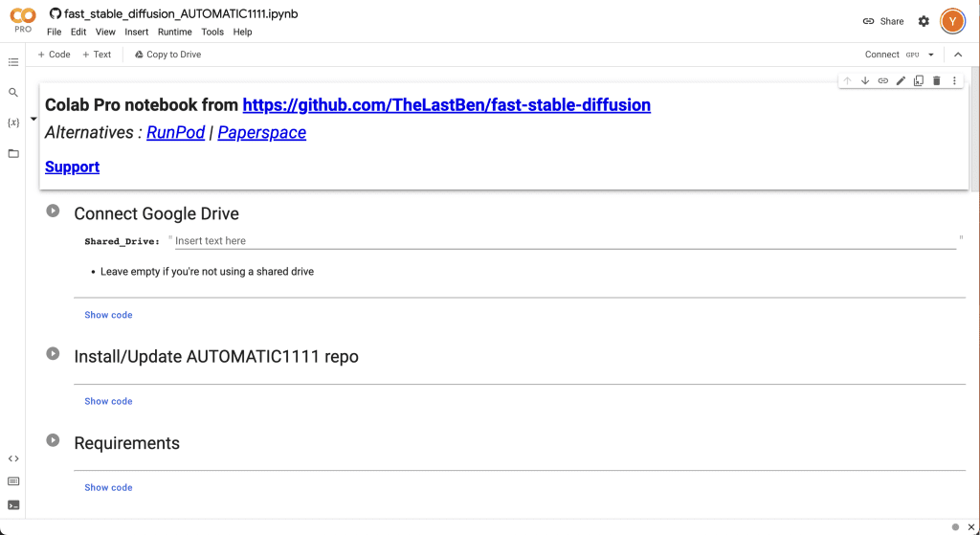Viewport: 980px width, 535px height.
Task: Click the edit pencil icon on cell toolbar
Action: pyautogui.click(x=901, y=81)
